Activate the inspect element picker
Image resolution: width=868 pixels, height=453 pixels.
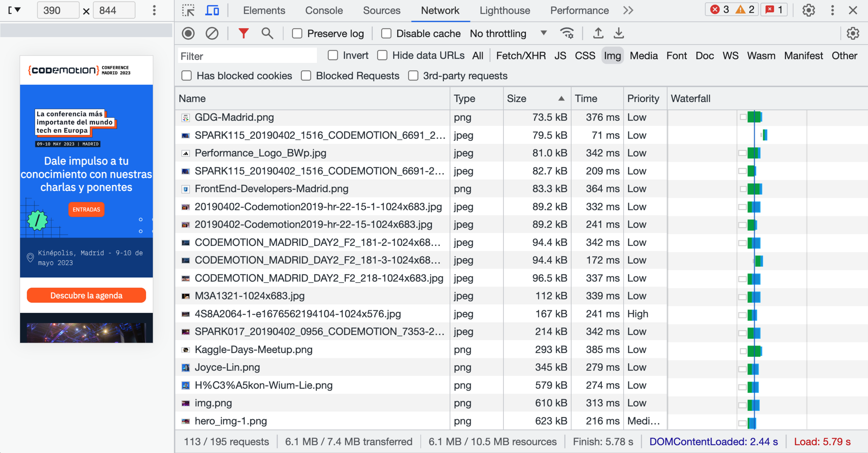[x=189, y=10]
